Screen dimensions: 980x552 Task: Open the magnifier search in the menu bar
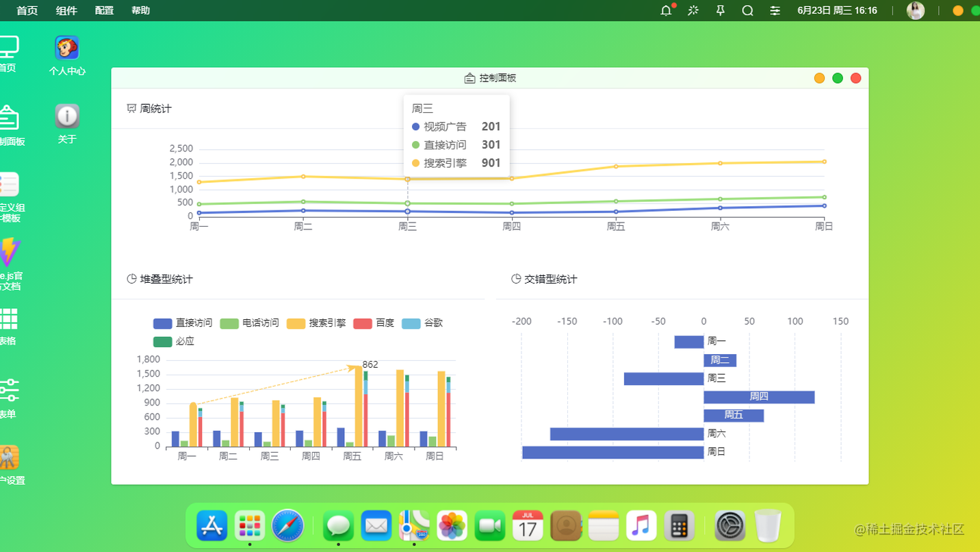[x=747, y=10]
